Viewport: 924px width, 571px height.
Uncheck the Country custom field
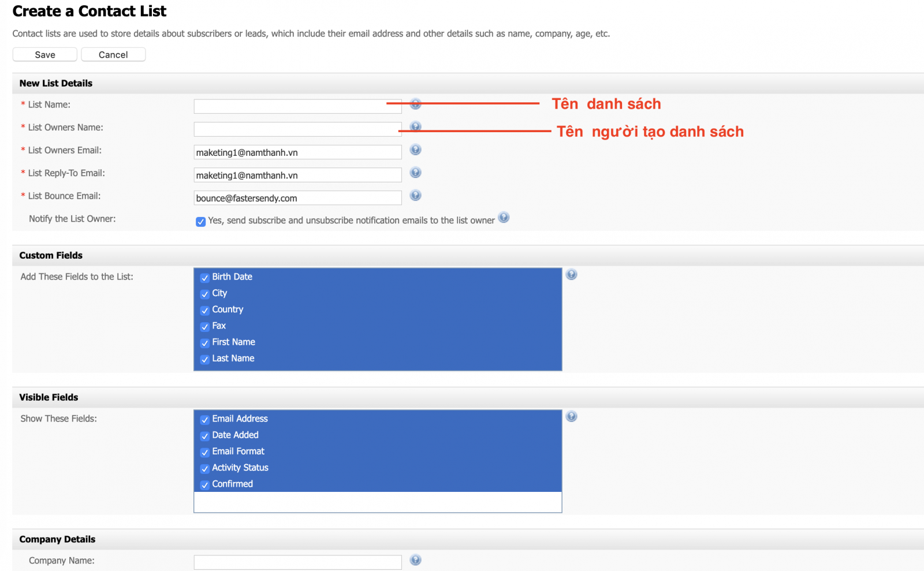(x=204, y=311)
